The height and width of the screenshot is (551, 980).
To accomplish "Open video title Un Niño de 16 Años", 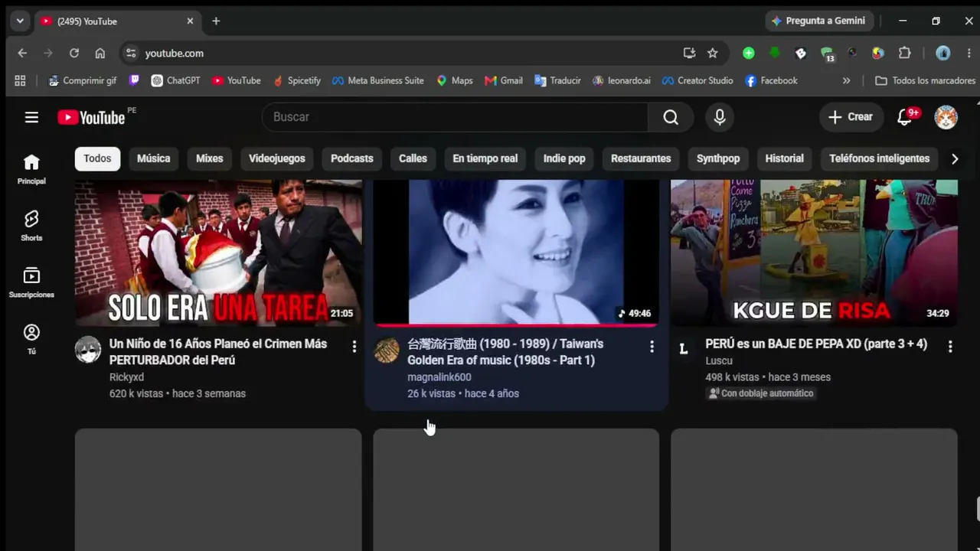I will [218, 352].
